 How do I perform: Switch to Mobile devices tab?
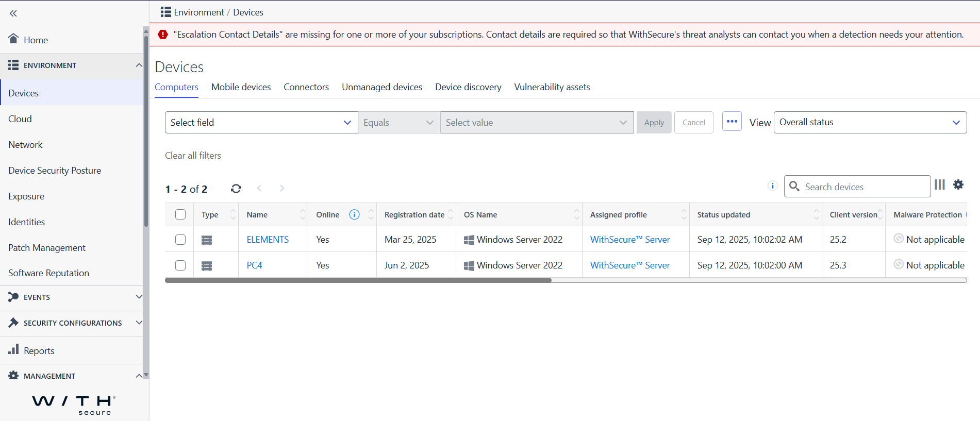pos(241,87)
